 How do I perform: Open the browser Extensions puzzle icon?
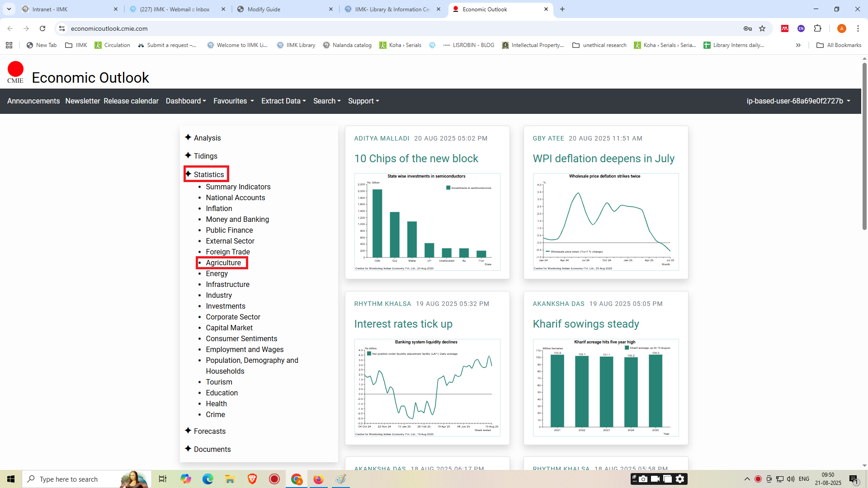[817, 28]
